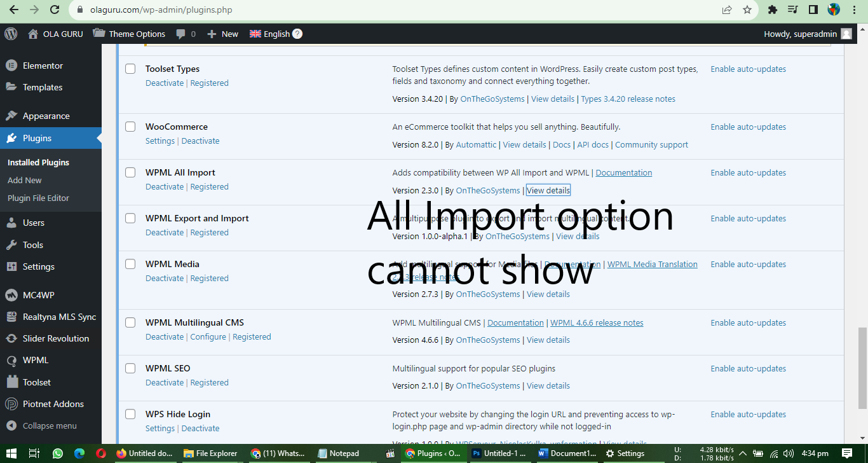Deactivate the WPML All Import plugin

pos(165,186)
